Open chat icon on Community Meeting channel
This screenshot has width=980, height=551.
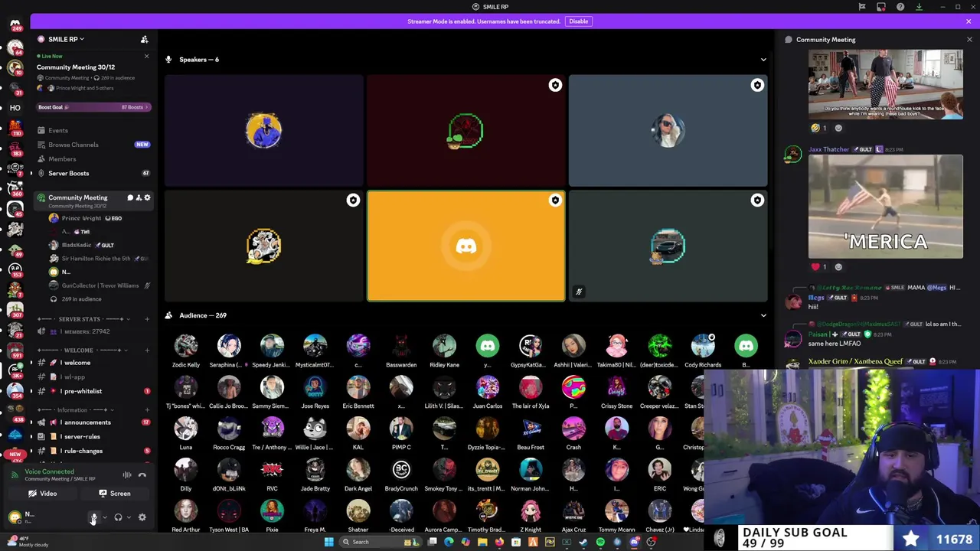130,198
